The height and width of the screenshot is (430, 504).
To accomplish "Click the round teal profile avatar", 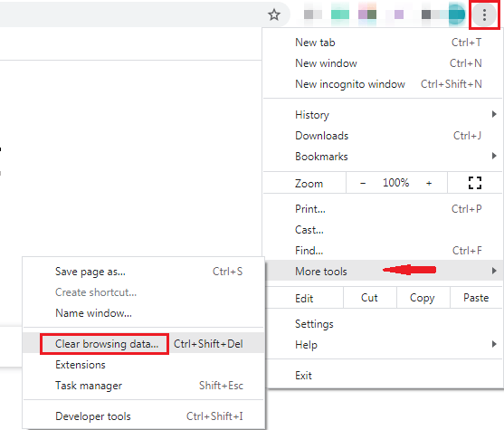I will (x=457, y=14).
